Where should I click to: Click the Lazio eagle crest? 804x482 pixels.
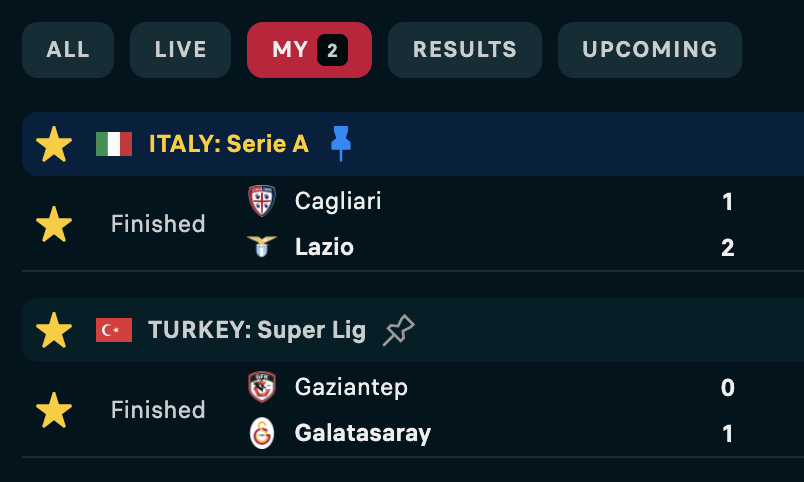(262, 247)
